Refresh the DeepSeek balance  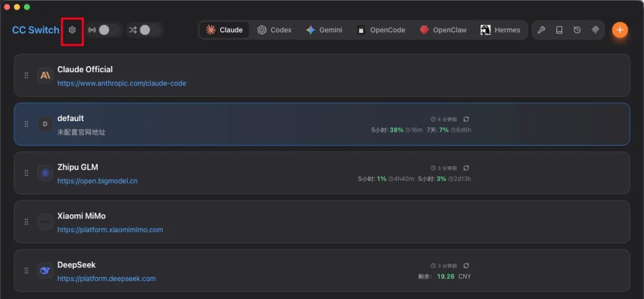pos(466,266)
